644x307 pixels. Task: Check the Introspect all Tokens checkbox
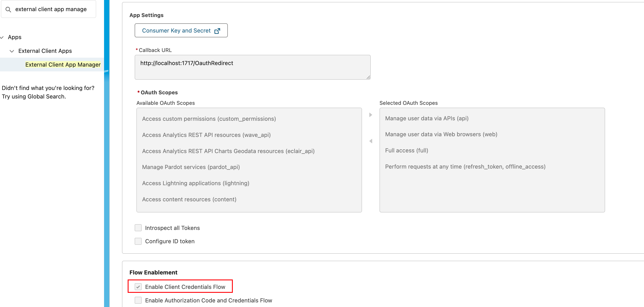138,228
